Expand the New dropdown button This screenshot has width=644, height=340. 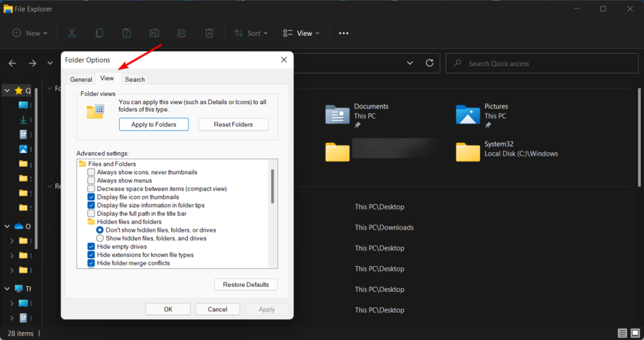(30, 33)
